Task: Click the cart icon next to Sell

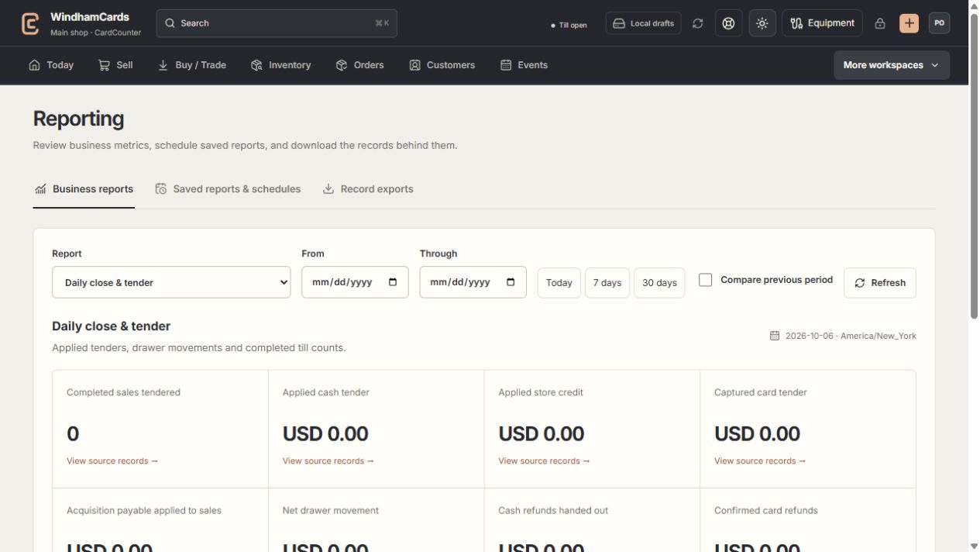Action: [x=104, y=65]
